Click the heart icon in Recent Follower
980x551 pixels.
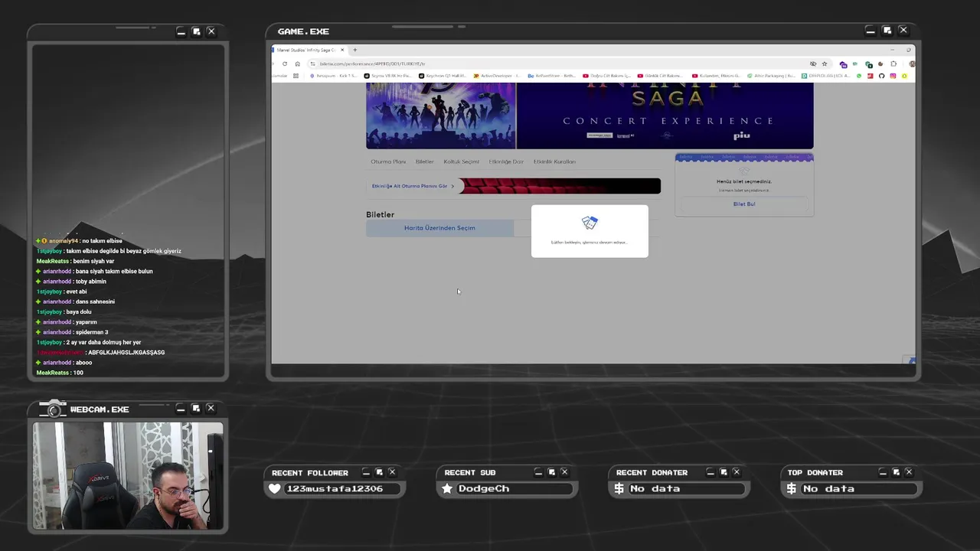click(275, 488)
